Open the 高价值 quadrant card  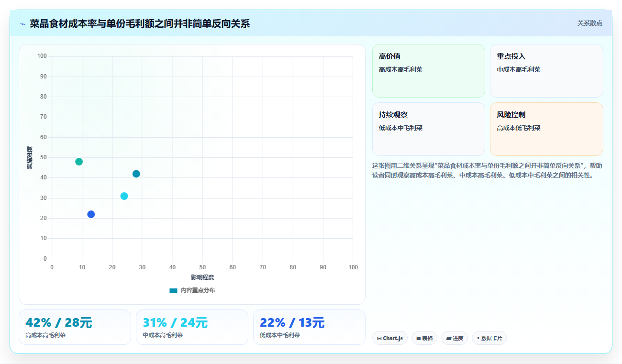click(429, 71)
